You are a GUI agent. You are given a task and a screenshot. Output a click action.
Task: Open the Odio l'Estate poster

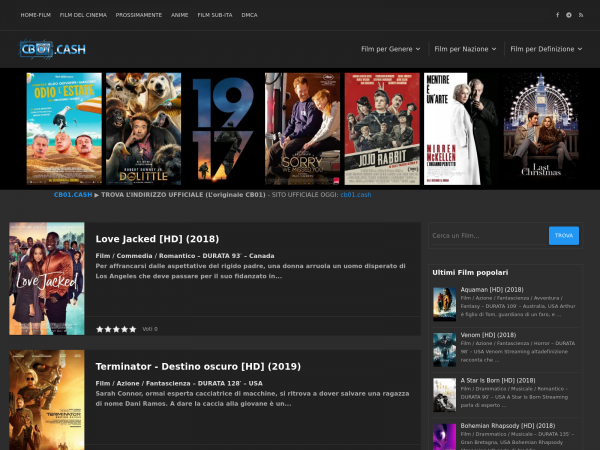(x=64, y=129)
